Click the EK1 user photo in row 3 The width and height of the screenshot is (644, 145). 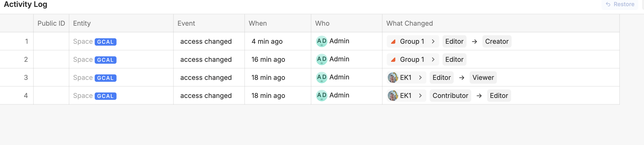pos(393,78)
